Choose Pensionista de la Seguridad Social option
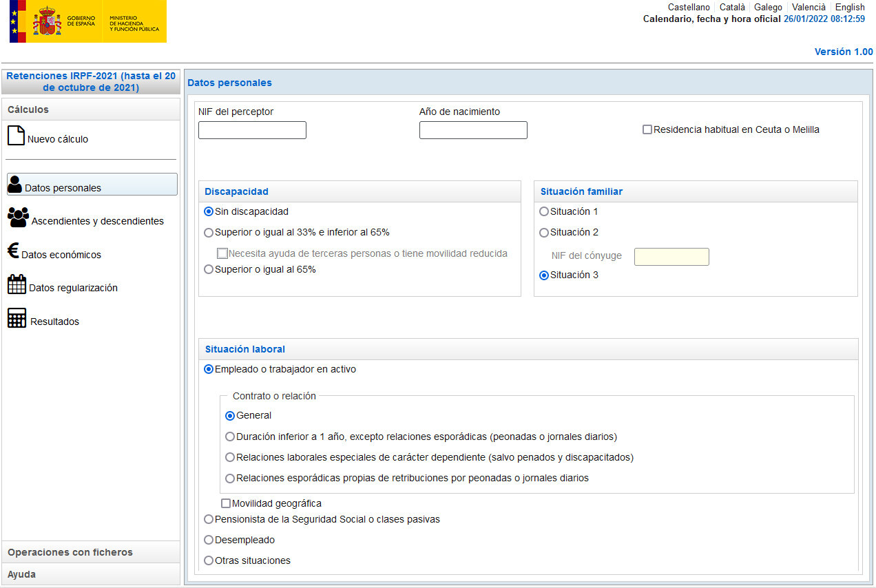 [209, 519]
